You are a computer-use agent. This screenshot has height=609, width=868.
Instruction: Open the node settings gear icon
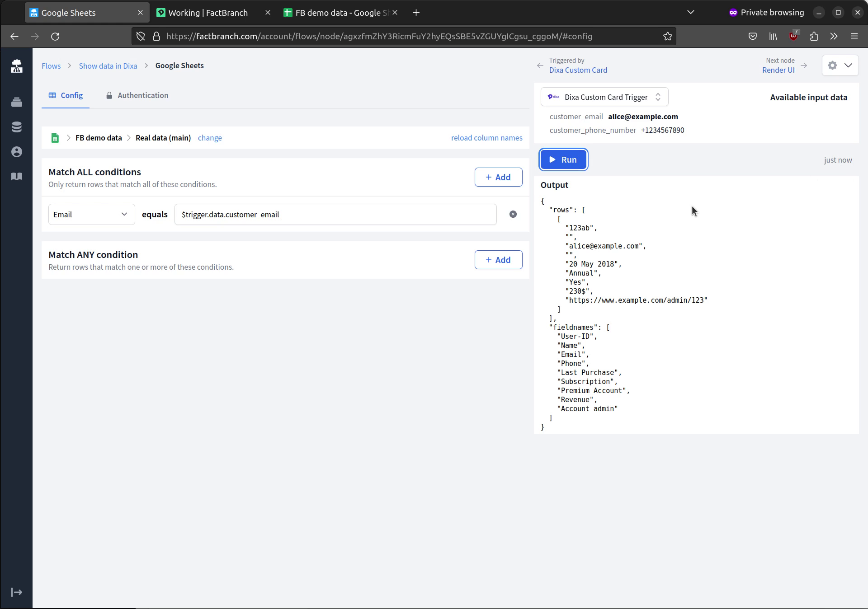point(833,65)
